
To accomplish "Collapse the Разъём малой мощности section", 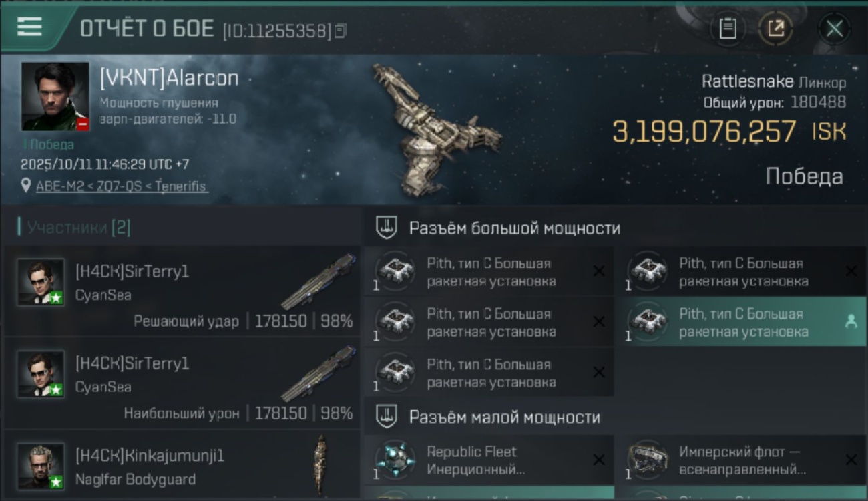I will [x=385, y=417].
